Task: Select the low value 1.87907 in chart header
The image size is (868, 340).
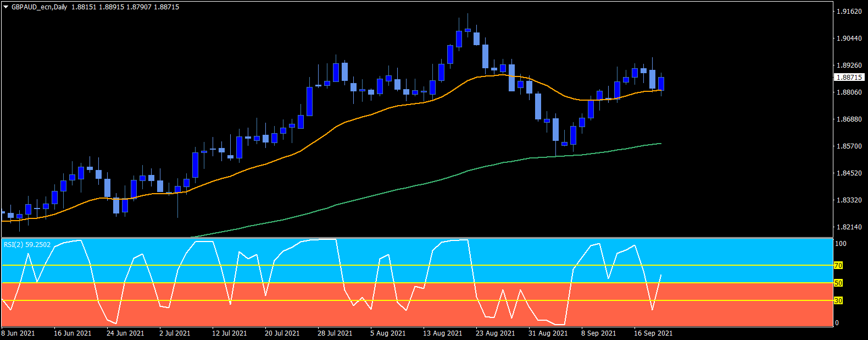Action: [139, 7]
